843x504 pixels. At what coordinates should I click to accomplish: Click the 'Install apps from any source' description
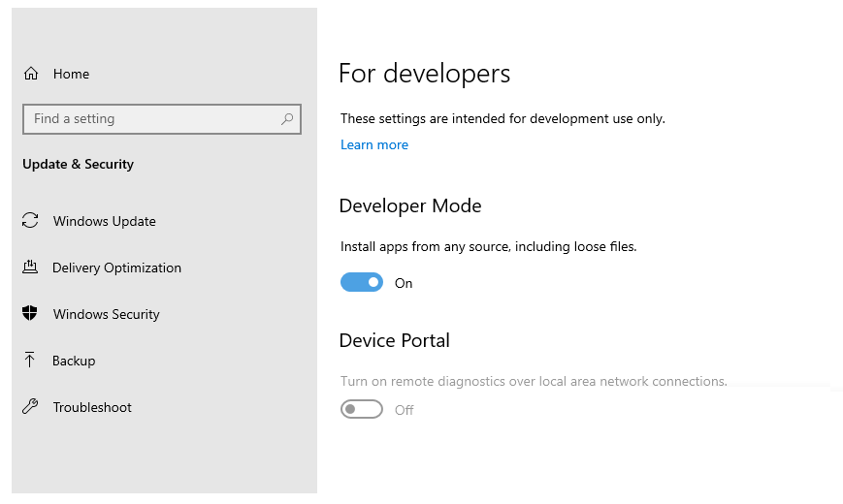click(x=488, y=246)
